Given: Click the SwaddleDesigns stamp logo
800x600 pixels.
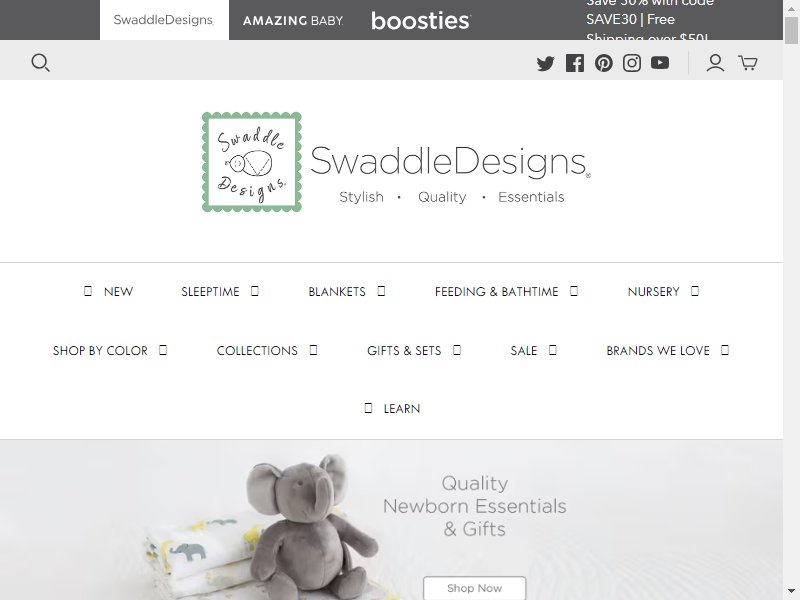Looking at the screenshot, I should pyautogui.click(x=252, y=162).
